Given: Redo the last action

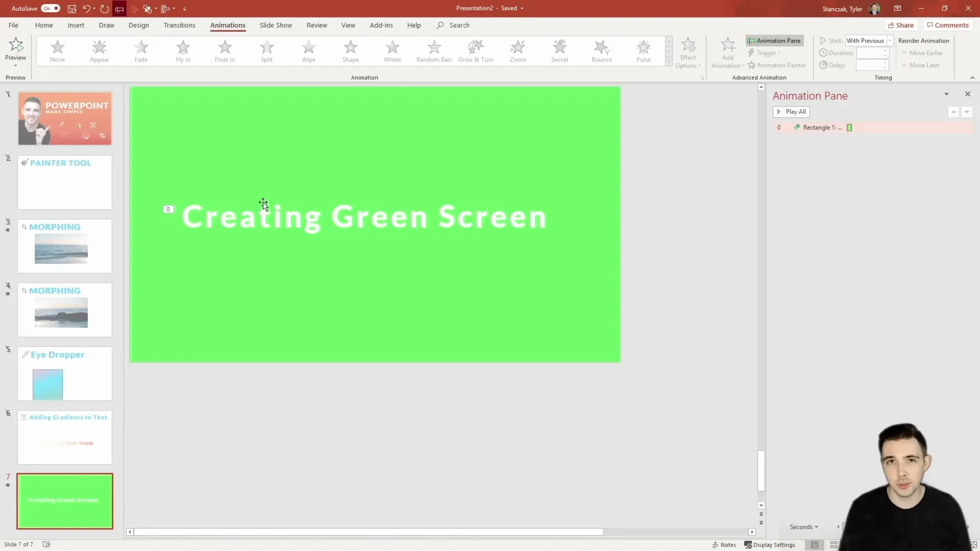Looking at the screenshot, I should [104, 9].
